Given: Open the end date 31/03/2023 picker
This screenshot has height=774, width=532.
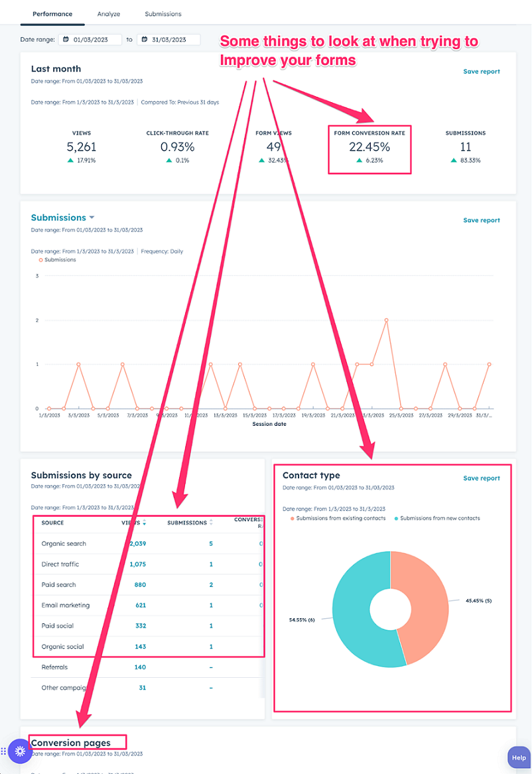Looking at the screenshot, I should coord(172,40).
